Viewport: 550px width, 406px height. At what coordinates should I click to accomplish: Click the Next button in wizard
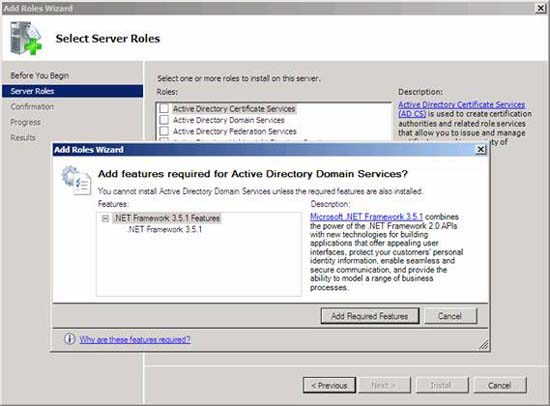click(383, 385)
